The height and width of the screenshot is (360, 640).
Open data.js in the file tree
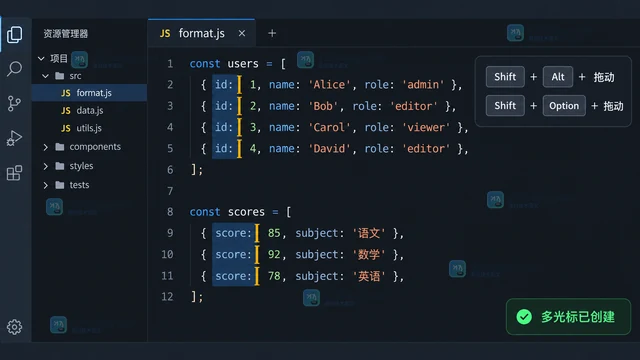tap(89, 110)
